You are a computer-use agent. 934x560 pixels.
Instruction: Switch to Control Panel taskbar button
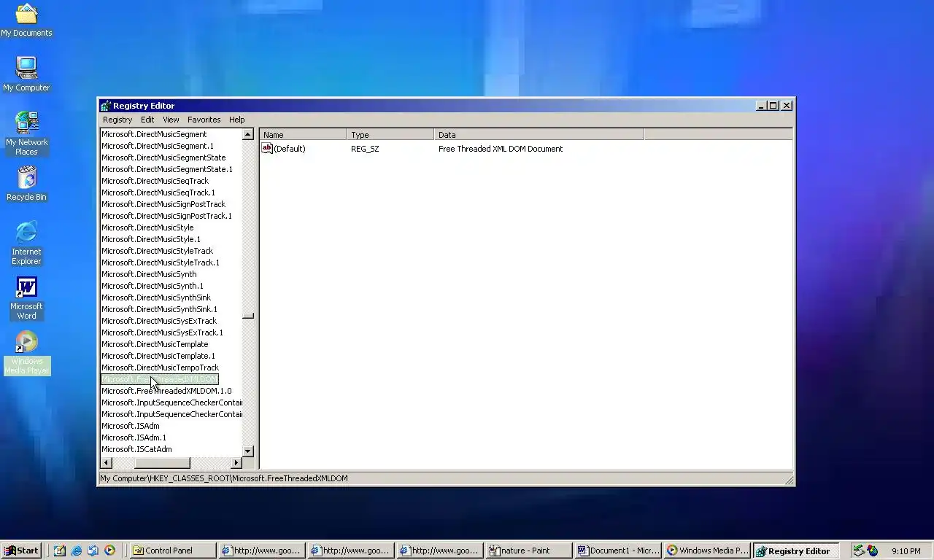click(x=173, y=551)
